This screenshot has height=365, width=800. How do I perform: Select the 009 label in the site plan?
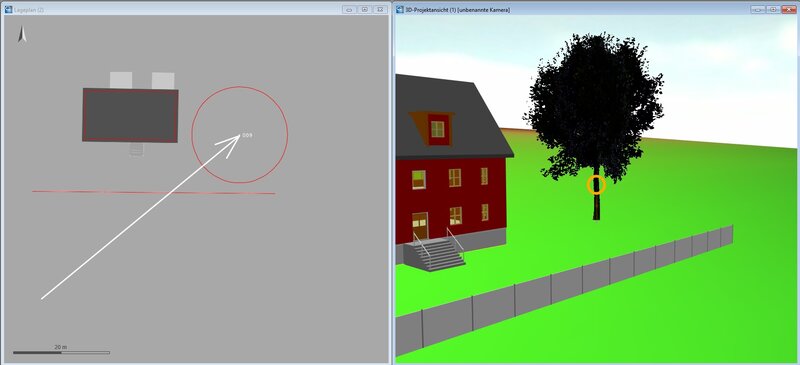click(x=247, y=135)
